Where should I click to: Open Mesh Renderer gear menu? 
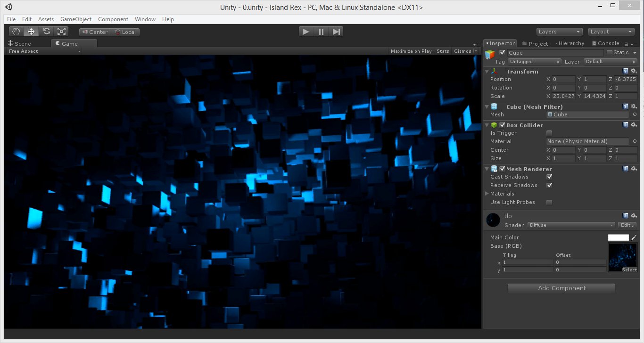tap(634, 169)
